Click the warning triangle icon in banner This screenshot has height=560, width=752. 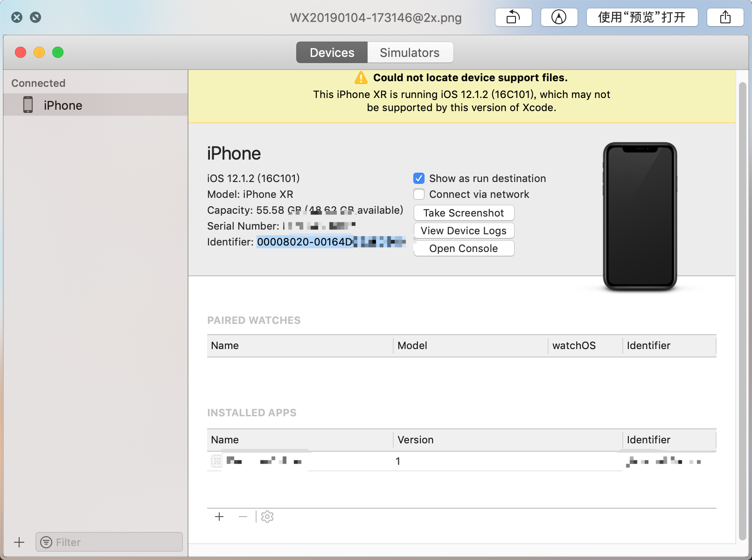click(x=361, y=77)
